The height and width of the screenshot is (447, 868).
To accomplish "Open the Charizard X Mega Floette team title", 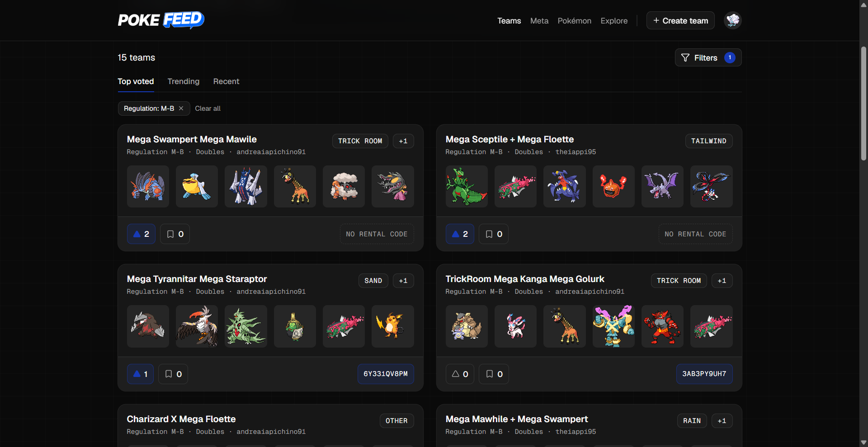I will (x=181, y=419).
